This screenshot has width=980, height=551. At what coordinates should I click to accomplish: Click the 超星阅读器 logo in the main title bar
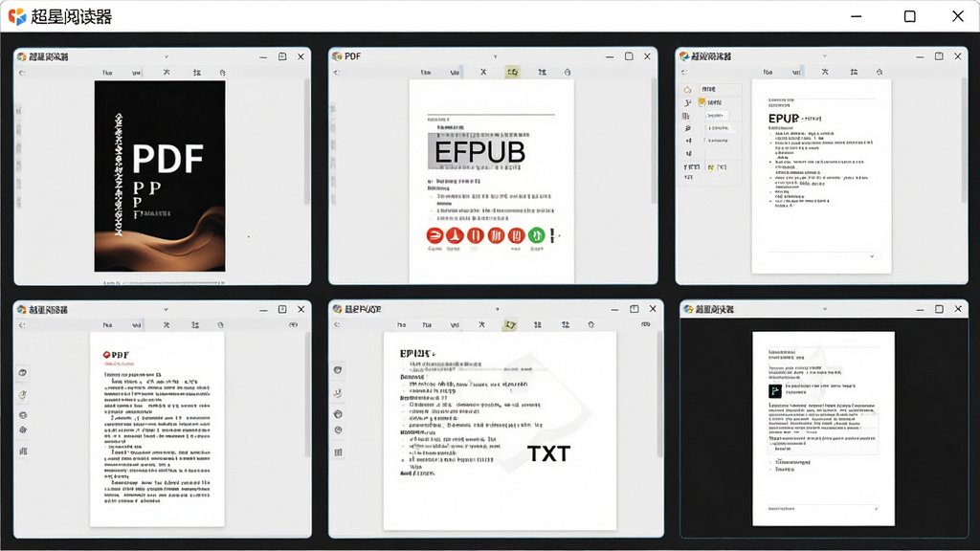click(17, 17)
